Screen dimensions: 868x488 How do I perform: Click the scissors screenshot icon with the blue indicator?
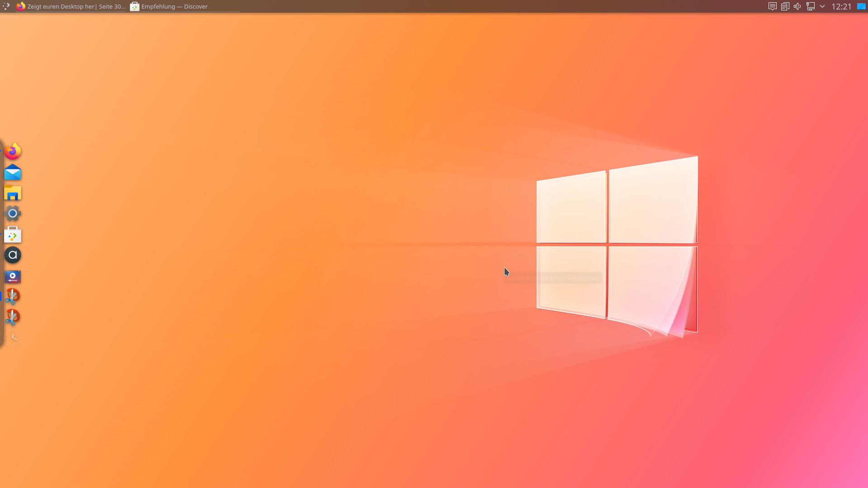tap(13, 296)
